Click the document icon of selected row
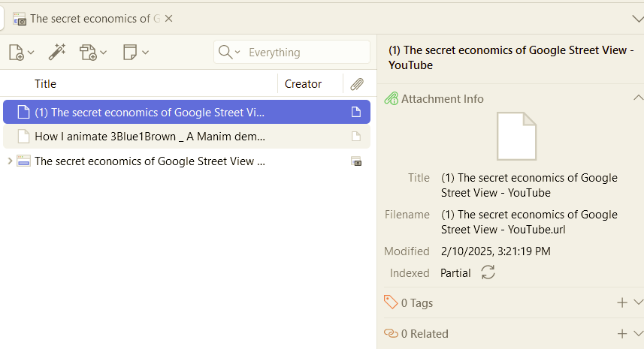This screenshot has height=349, width=644. 23,112
